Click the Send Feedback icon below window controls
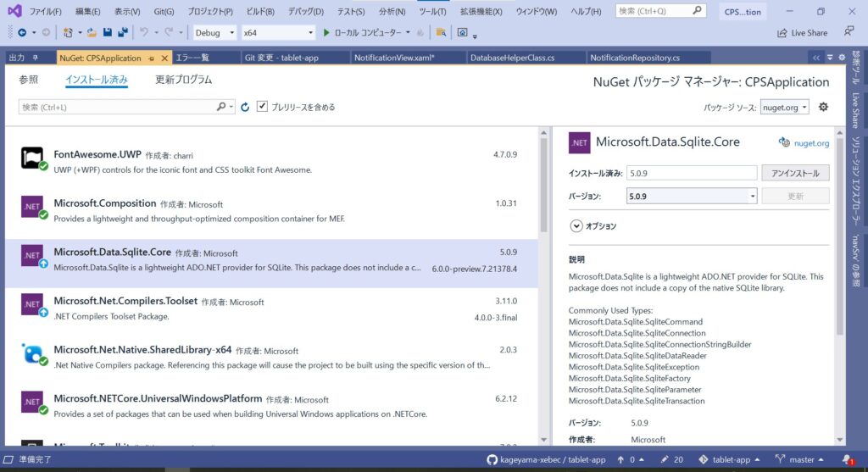Image resolution: width=868 pixels, height=472 pixels. pos(849,32)
